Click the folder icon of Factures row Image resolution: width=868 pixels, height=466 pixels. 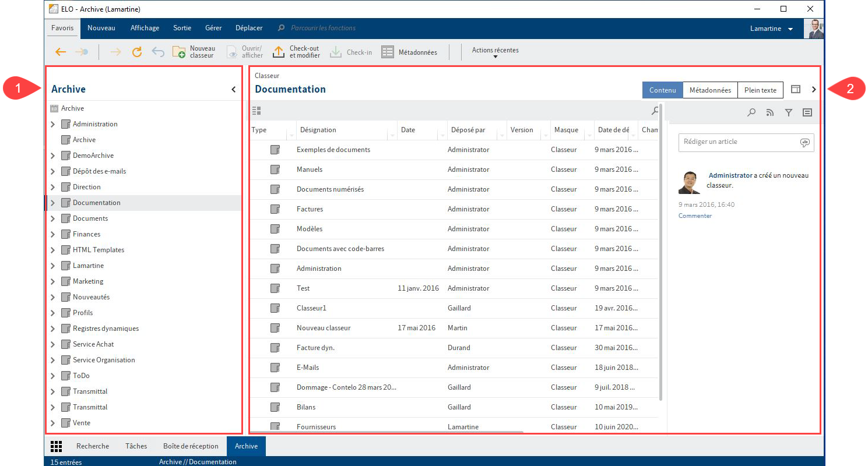coord(275,209)
